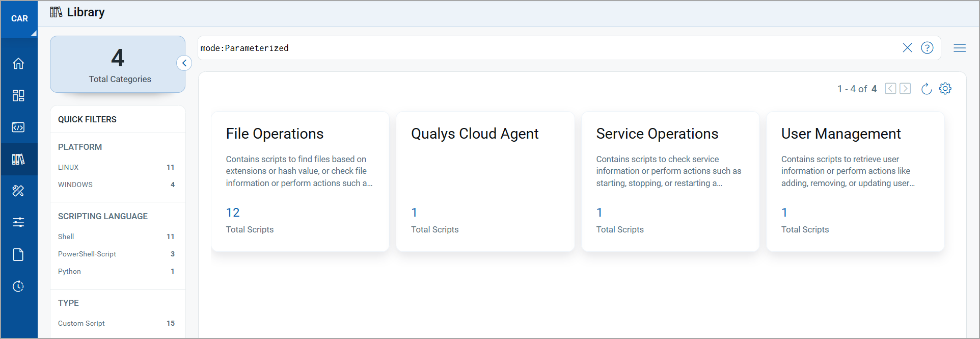This screenshot has width=980, height=339.
Task: Open the Scripts code icon in sidebar
Action: [x=18, y=127]
